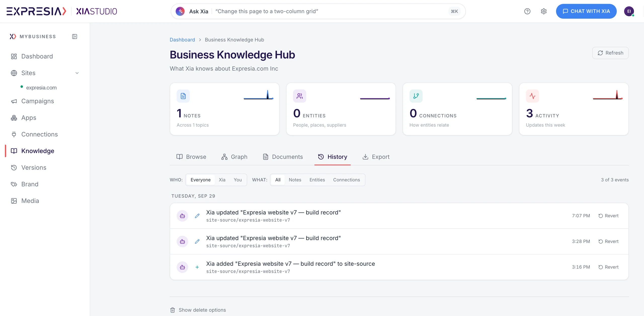Filter WHO by Everyone
644x316 pixels.
click(200, 180)
